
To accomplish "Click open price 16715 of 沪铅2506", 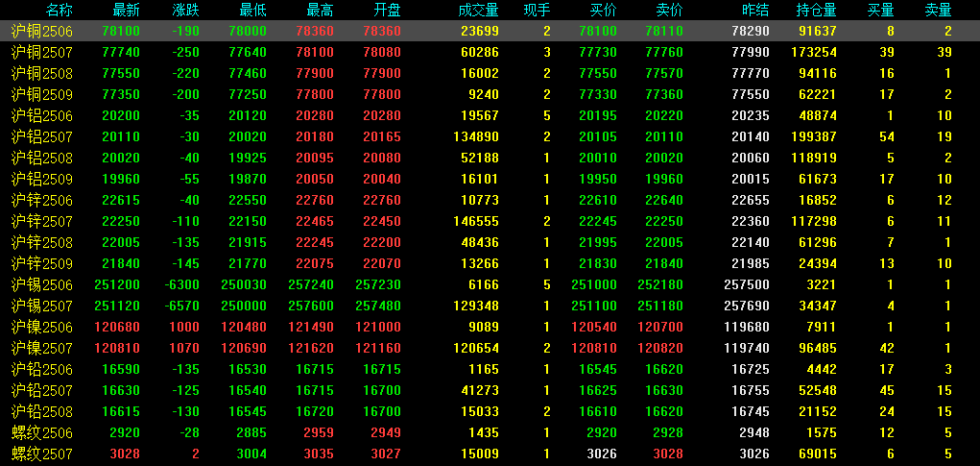I will [x=381, y=370].
